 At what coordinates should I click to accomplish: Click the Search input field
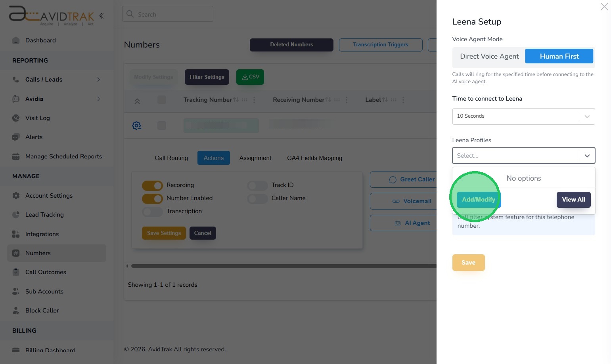coord(168,14)
